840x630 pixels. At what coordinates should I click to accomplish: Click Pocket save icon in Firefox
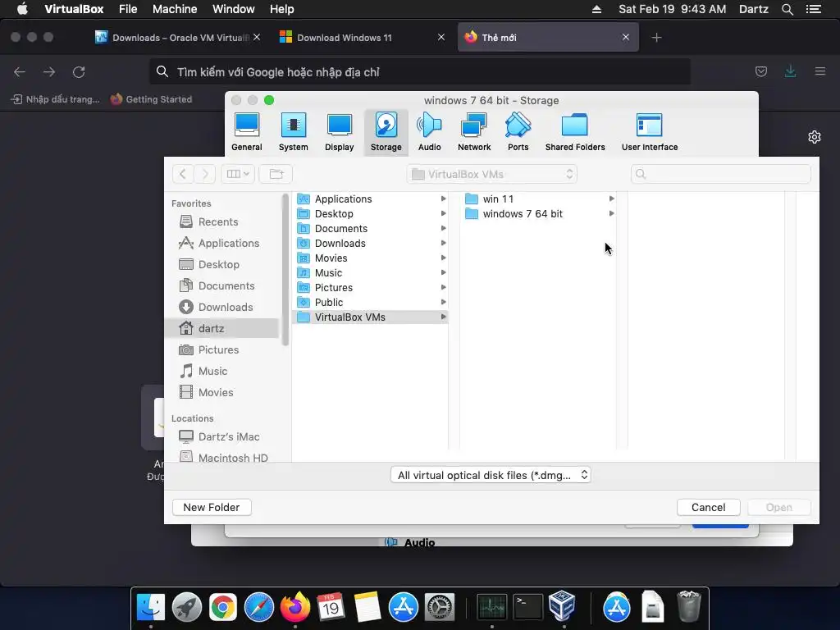[x=760, y=71]
